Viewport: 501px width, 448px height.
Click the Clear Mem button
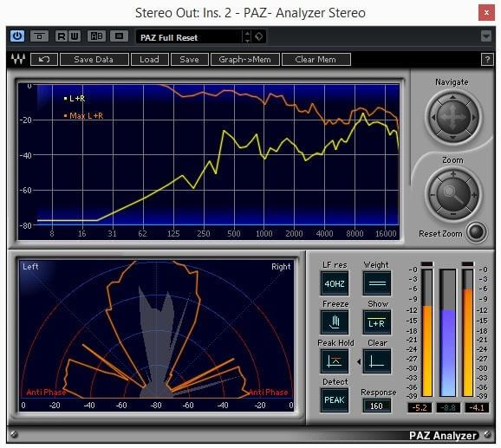pos(316,60)
